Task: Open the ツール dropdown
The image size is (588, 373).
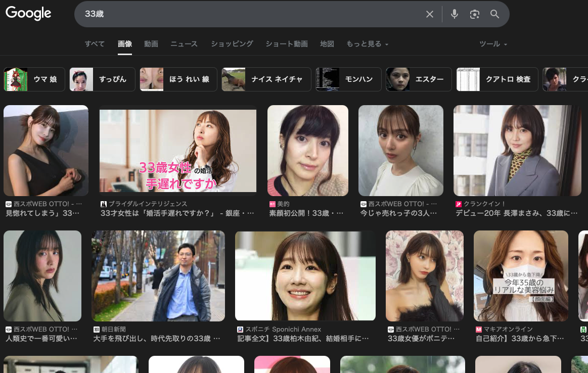Action: (493, 44)
